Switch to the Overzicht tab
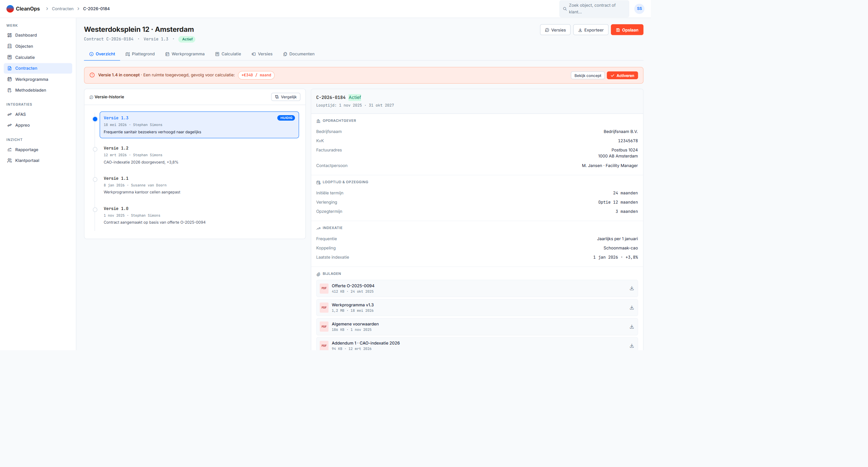Image resolution: width=868 pixels, height=467 pixels. pos(102,54)
